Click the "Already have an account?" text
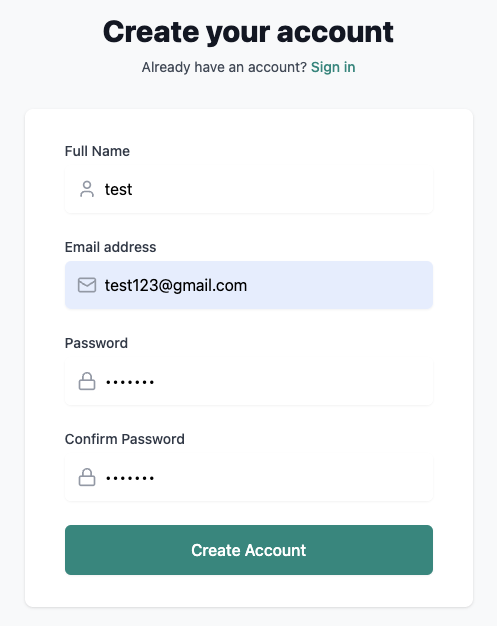This screenshot has height=626, width=497. 224,67
